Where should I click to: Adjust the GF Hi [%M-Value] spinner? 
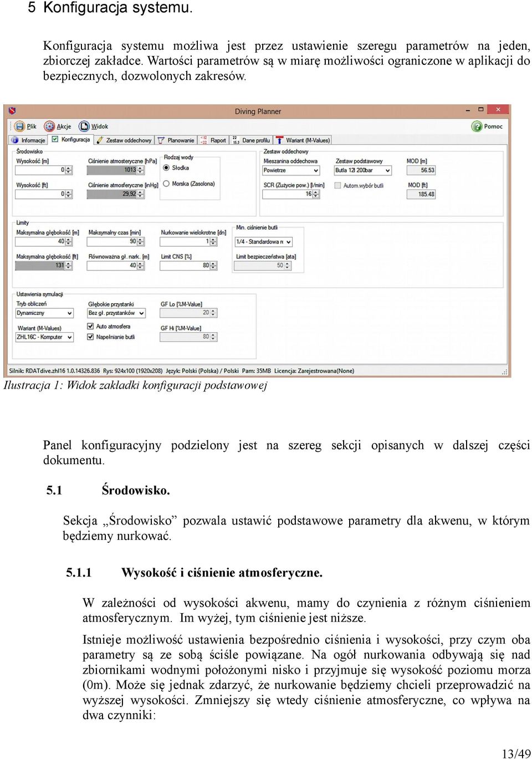tap(214, 337)
